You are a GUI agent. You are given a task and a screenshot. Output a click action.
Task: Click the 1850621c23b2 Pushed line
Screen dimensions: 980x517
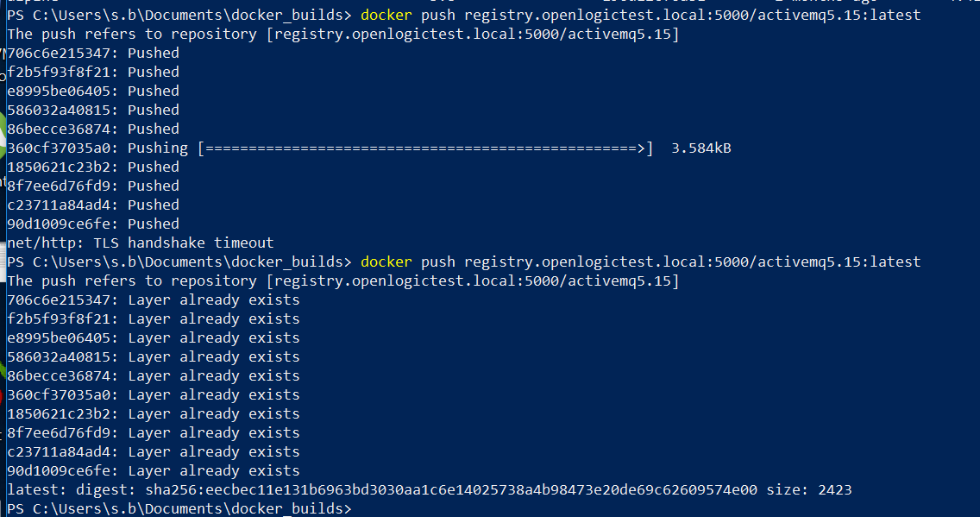click(x=93, y=167)
